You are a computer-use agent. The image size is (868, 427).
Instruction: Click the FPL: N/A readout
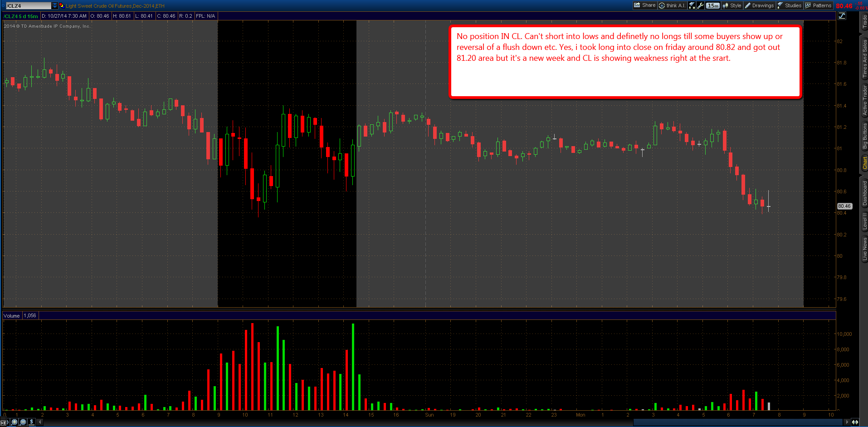coord(205,16)
